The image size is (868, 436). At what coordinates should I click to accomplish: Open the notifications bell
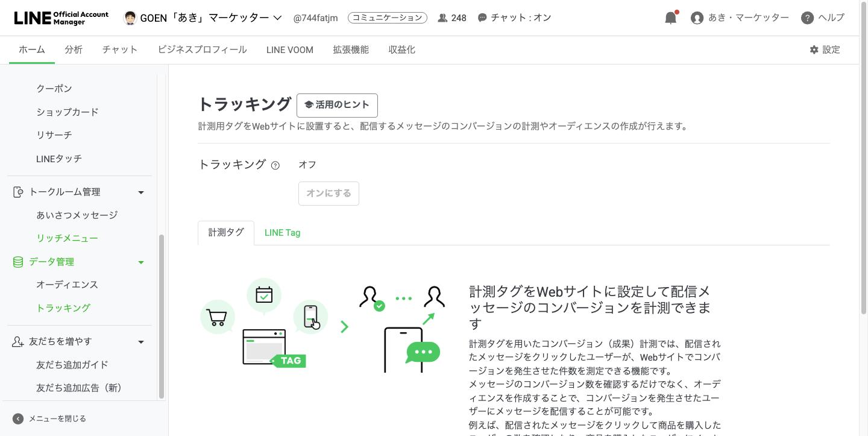point(671,17)
